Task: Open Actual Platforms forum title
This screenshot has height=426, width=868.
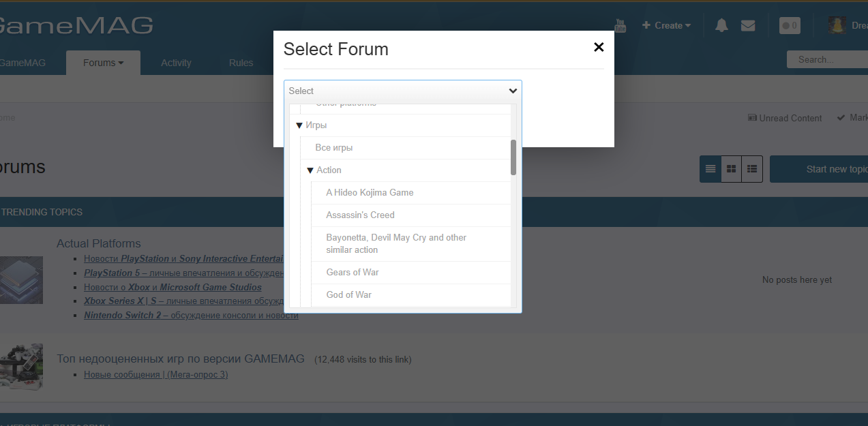Action: pyautogui.click(x=99, y=243)
